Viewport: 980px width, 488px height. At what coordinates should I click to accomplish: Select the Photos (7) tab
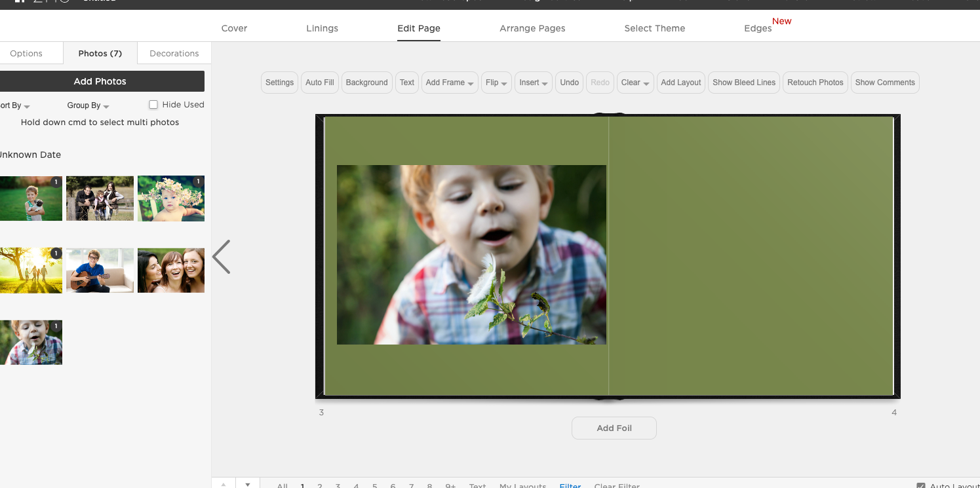(x=100, y=53)
